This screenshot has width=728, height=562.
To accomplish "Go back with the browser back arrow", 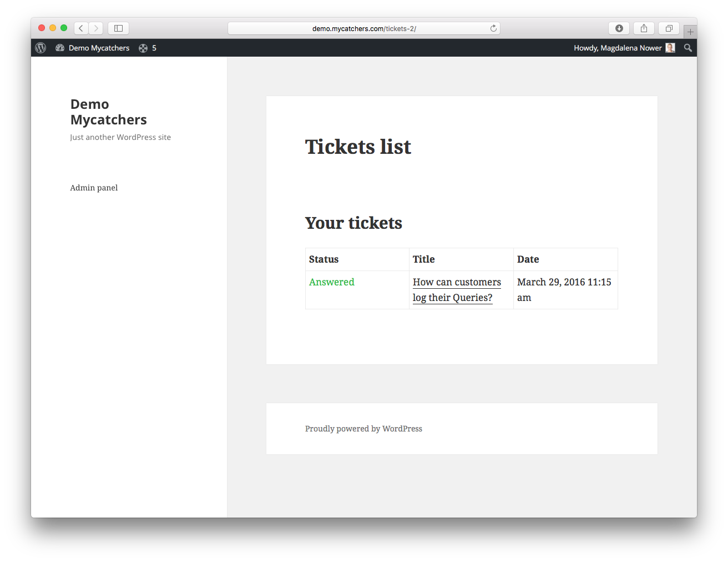I will click(81, 28).
